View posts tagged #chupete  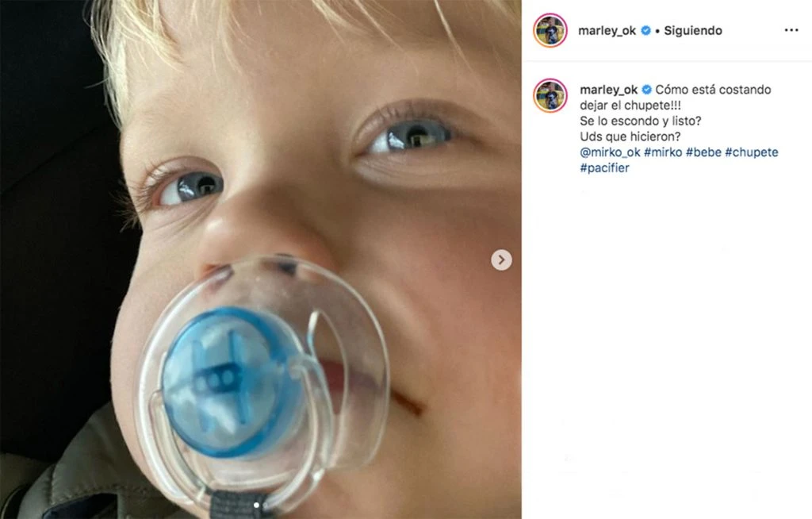click(x=752, y=152)
